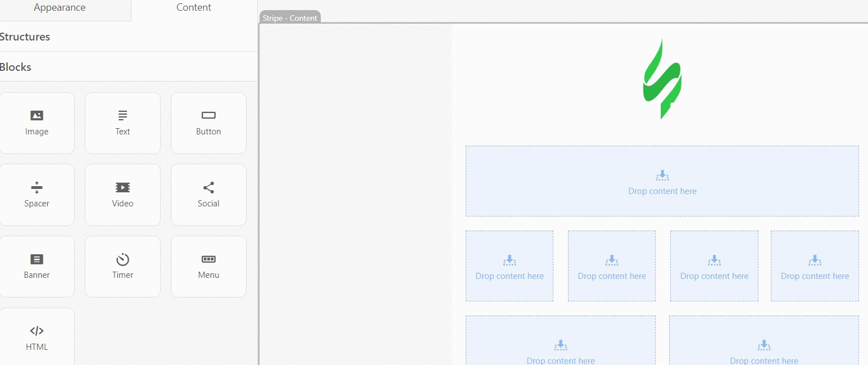Select the Text block icon
The width and height of the screenshot is (868, 365).
point(122,115)
